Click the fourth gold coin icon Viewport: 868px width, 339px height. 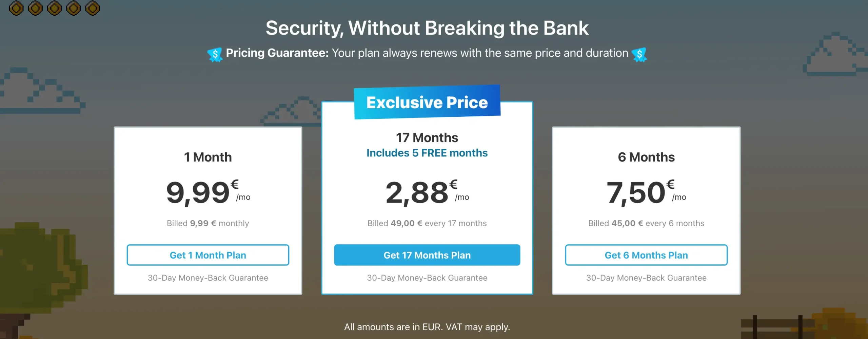pyautogui.click(x=74, y=8)
